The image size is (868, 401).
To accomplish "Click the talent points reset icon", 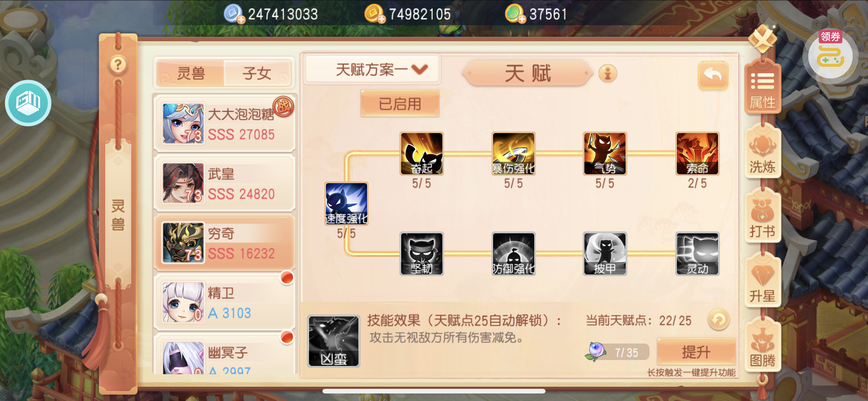I will 718,319.
